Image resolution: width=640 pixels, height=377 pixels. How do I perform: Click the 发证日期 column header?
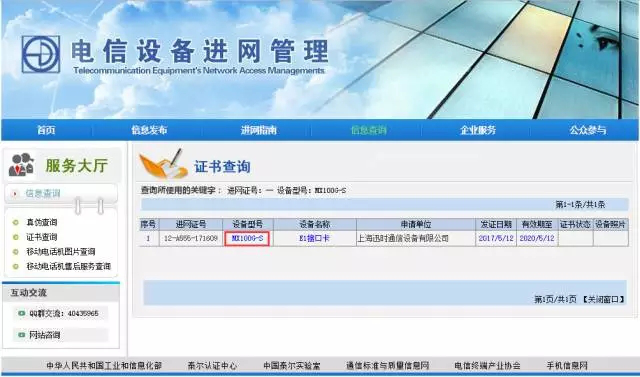[496, 224]
